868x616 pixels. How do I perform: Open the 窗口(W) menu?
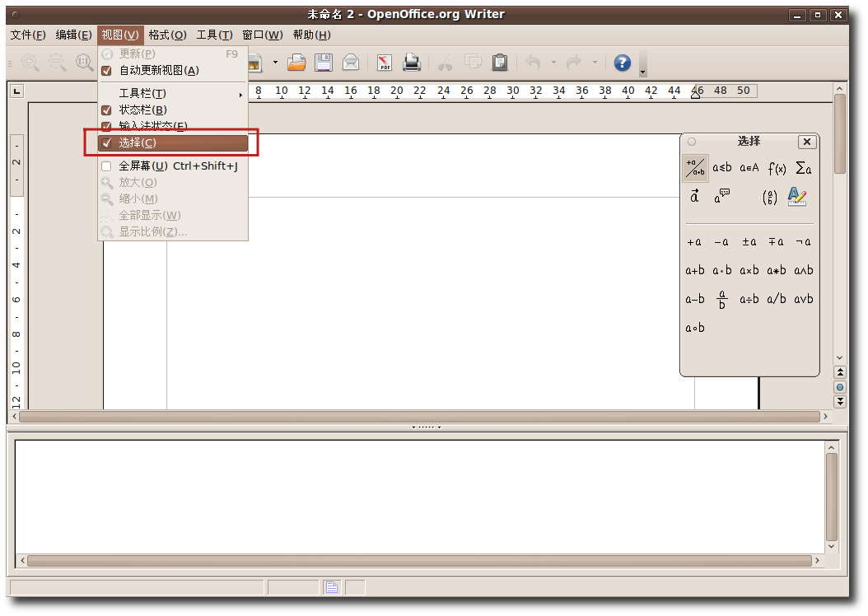pos(263,35)
